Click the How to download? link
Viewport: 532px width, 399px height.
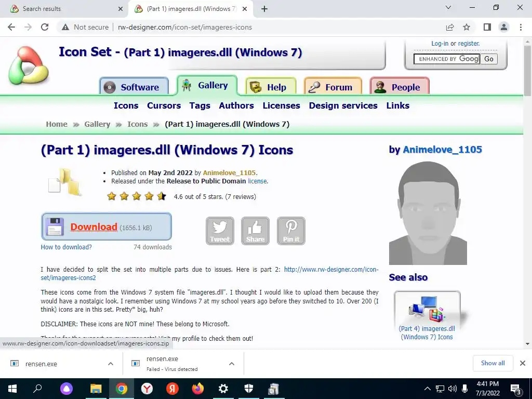66,247
